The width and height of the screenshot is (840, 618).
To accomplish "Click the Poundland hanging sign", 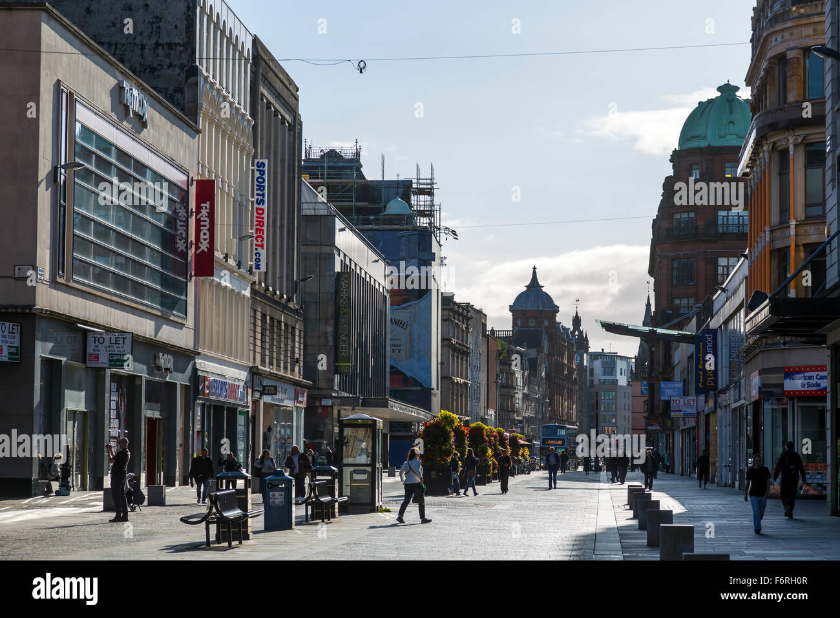I will tap(706, 361).
